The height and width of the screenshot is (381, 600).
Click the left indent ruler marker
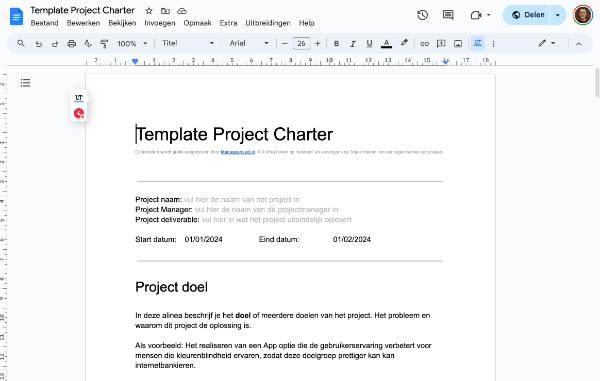[x=135, y=61]
